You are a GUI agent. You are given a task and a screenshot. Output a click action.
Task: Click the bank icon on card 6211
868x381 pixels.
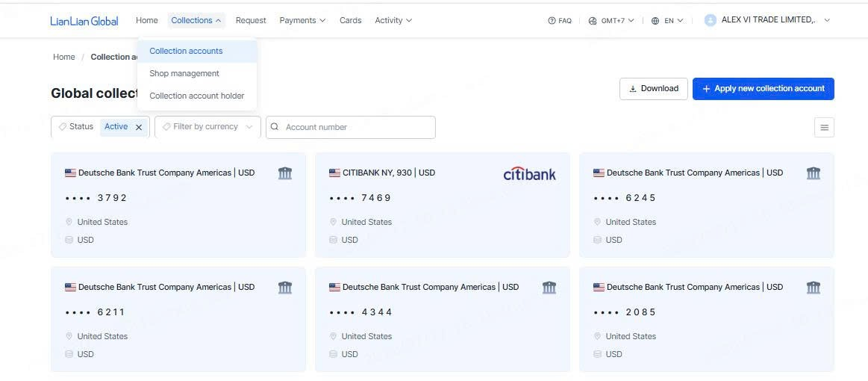(285, 288)
